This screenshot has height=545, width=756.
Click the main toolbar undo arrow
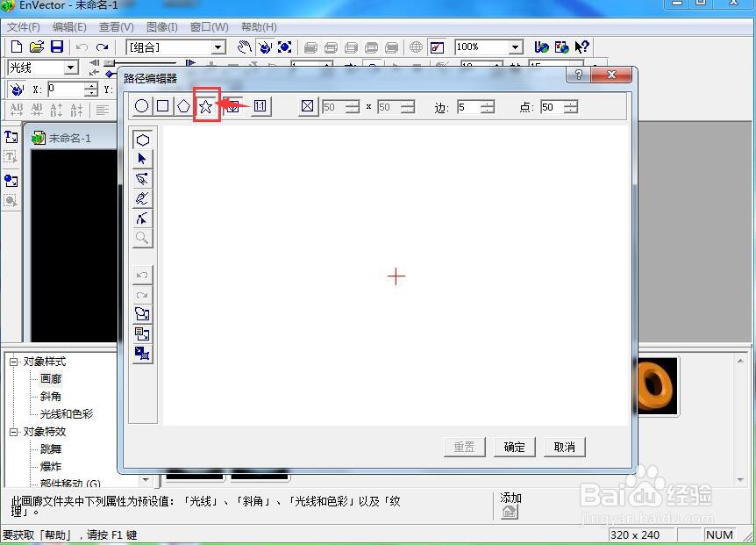82,47
